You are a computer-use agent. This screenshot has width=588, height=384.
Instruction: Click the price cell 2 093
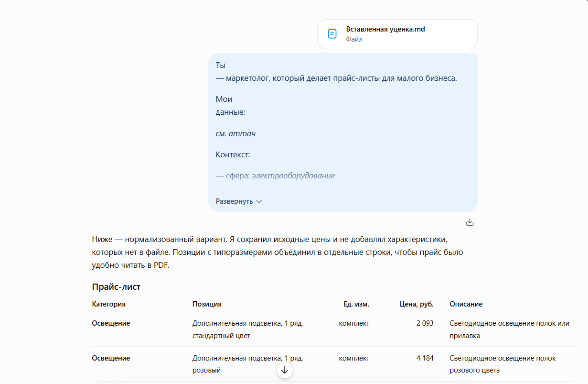(x=425, y=323)
